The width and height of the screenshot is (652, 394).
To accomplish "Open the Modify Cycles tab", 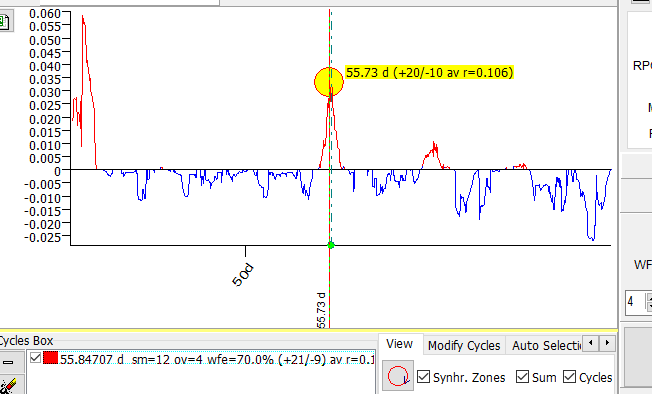I will tap(464, 345).
